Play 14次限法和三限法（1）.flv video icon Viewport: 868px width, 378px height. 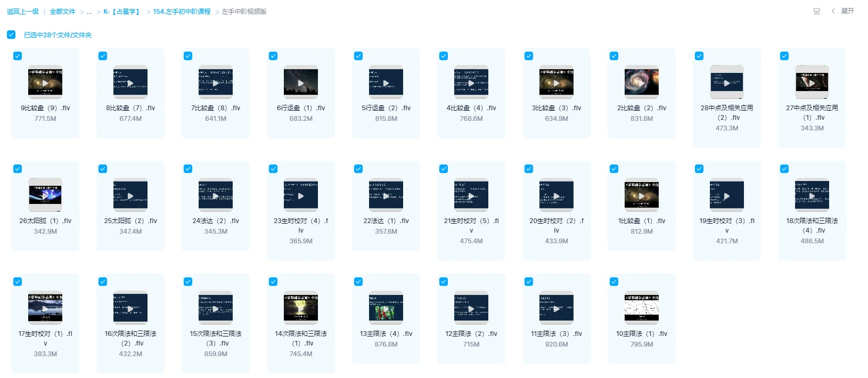point(301,308)
